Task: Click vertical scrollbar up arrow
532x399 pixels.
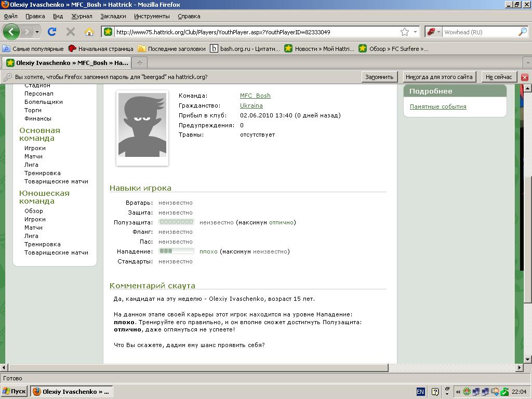Action: [x=527, y=88]
